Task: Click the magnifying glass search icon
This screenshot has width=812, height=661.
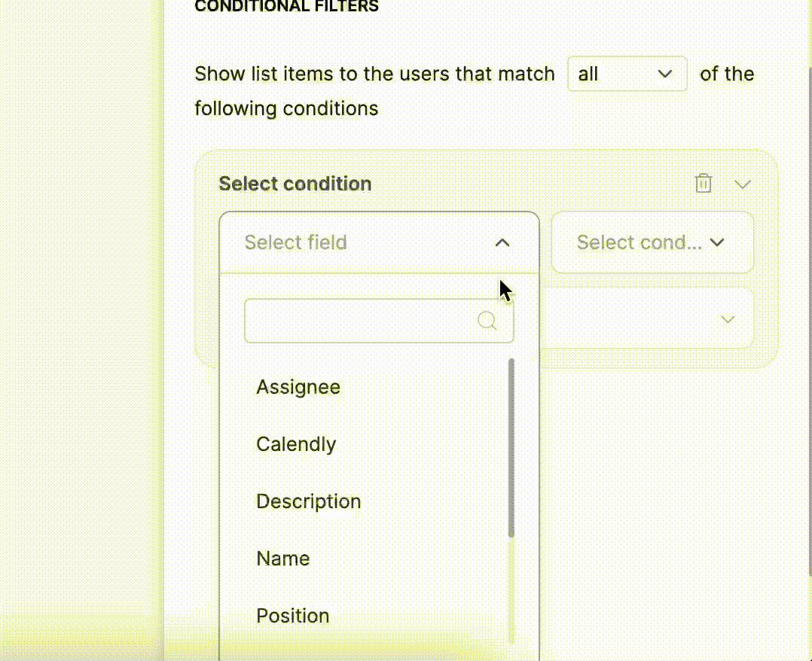Action: pos(486,320)
